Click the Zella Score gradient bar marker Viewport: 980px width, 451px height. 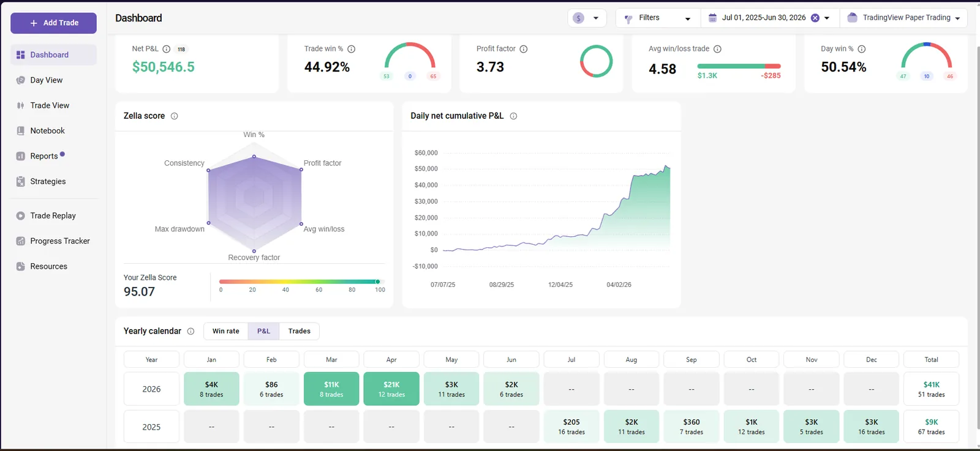377,281
